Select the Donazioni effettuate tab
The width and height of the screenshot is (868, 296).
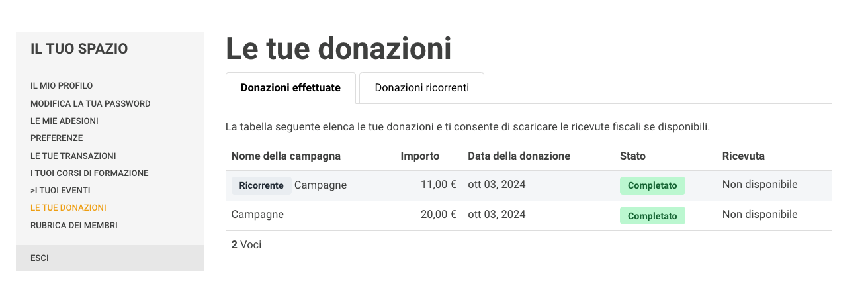click(290, 88)
